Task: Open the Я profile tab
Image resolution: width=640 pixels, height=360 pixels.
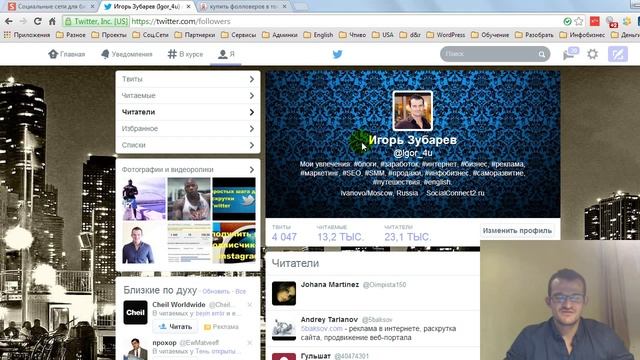Action: tap(226, 54)
